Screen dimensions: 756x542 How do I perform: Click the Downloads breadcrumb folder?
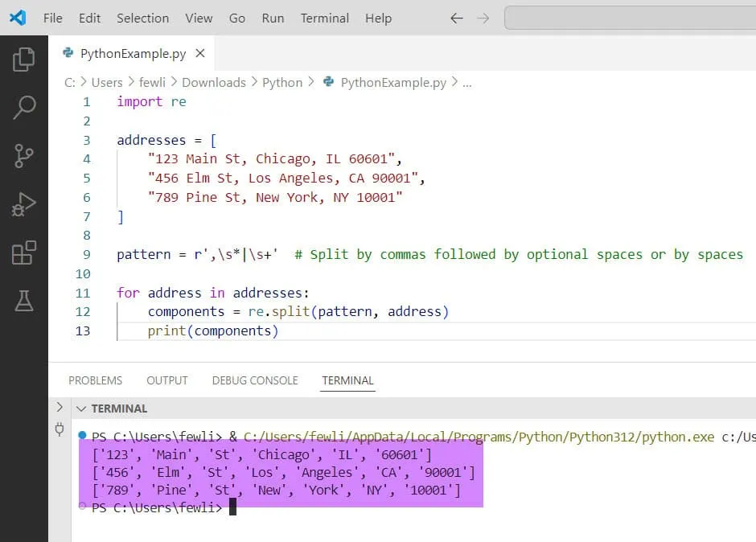pyautogui.click(x=213, y=82)
